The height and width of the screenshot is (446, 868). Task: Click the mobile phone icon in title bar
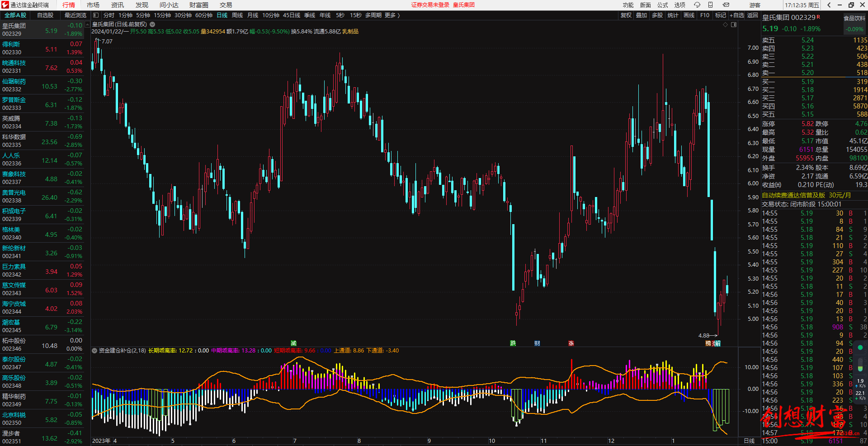(710, 5)
